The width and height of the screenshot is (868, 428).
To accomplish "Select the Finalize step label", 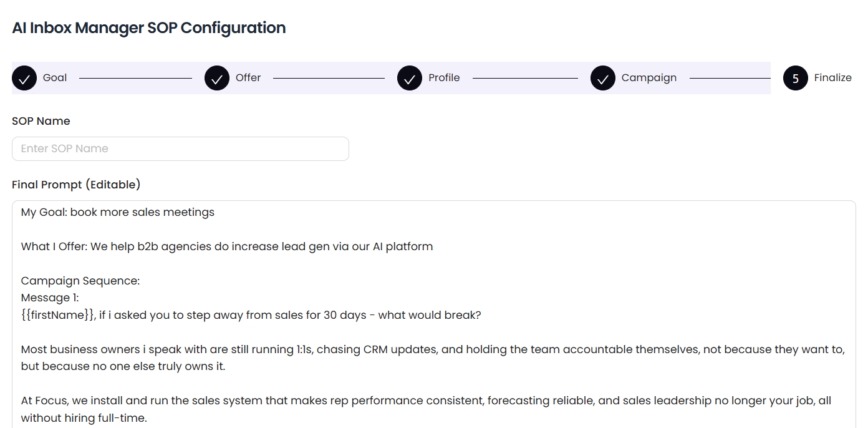I will click(832, 77).
